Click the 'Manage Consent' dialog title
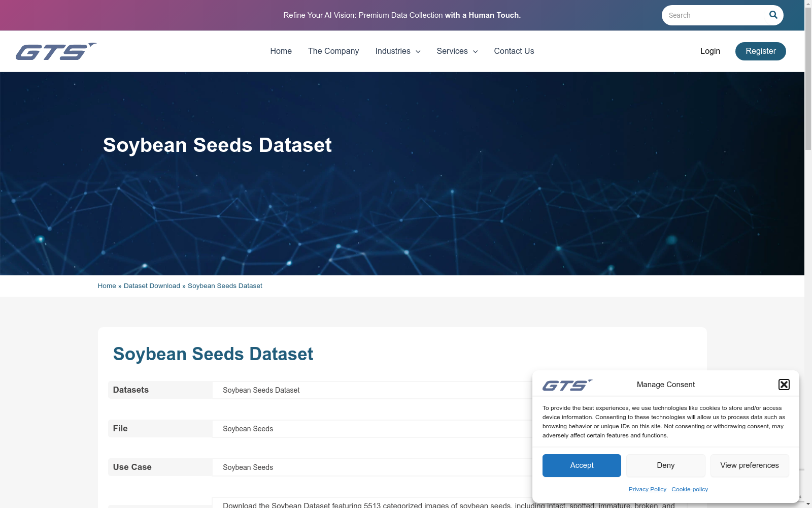Screen dimensions: 812x508 coord(665,385)
